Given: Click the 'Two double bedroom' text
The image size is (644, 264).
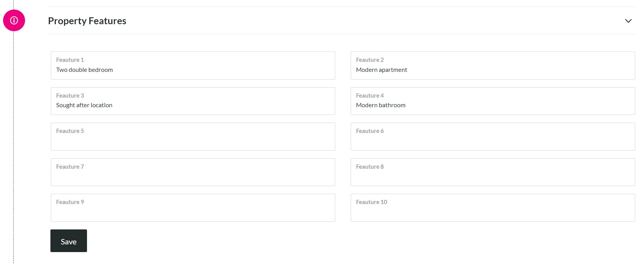Looking at the screenshot, I should click(84, 70).
